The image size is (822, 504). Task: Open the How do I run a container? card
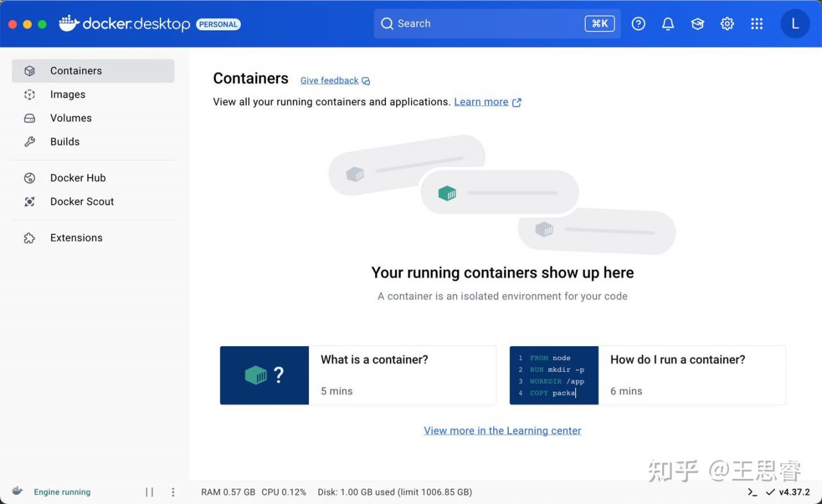click(647, 376)
